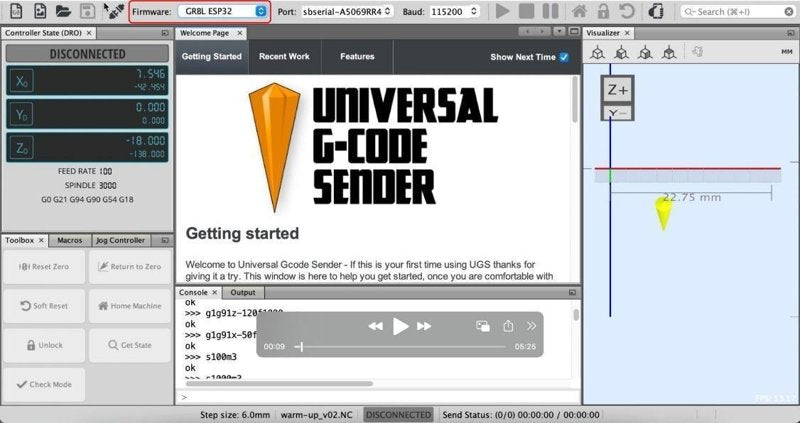Click the square stop icon in the toolbar
Viewport: 800px width, 423px height.
(527, 11)
